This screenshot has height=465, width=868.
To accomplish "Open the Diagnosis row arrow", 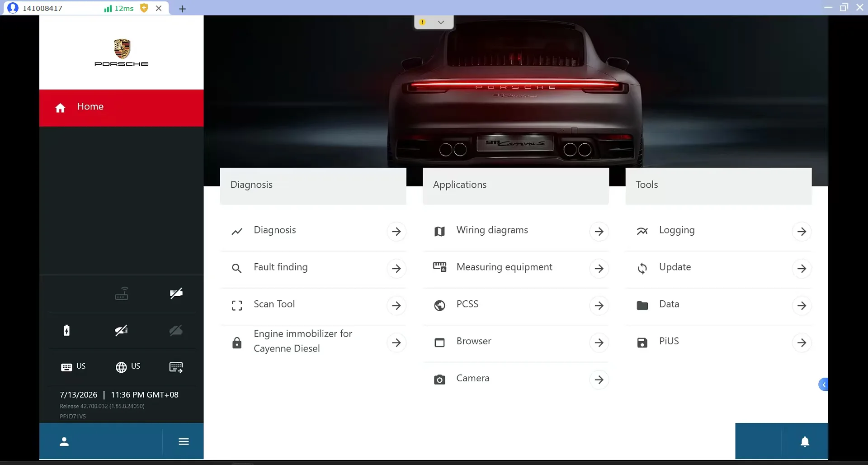I will pyautogui.click(x=396, y=232).
